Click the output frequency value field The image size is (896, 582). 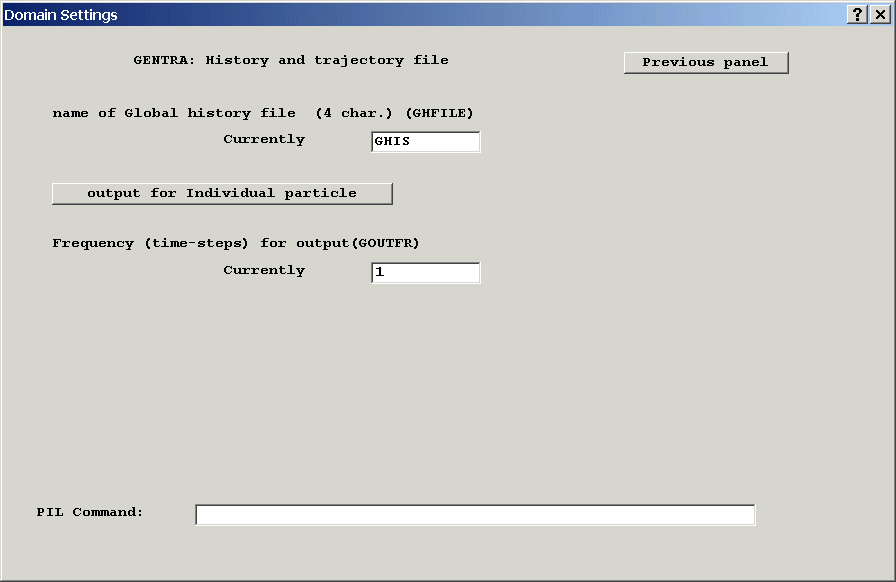(x=425, y=273)
